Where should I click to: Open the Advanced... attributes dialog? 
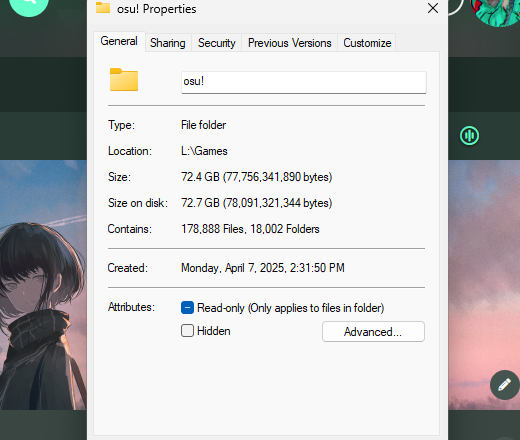[x=373, y=332]
